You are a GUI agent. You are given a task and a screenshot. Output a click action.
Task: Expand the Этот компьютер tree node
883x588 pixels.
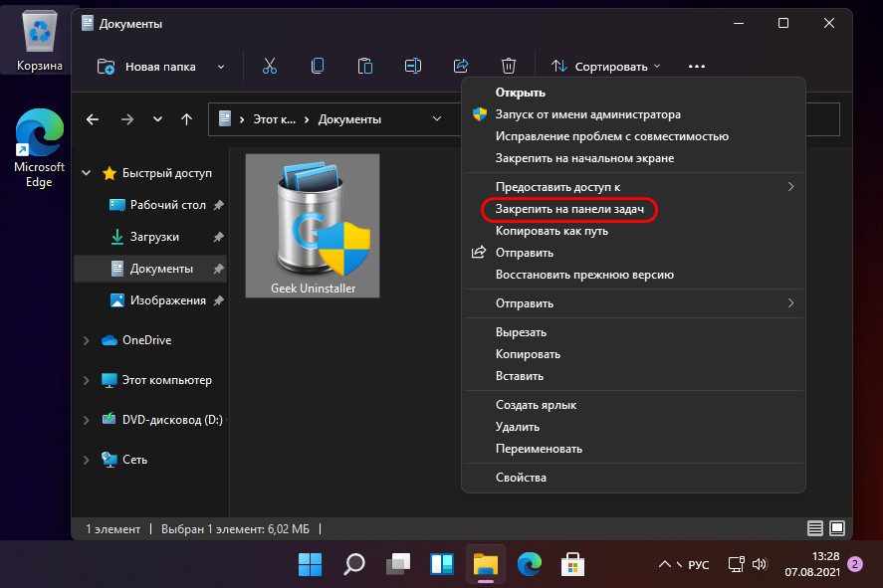click(x=87, y=380)
